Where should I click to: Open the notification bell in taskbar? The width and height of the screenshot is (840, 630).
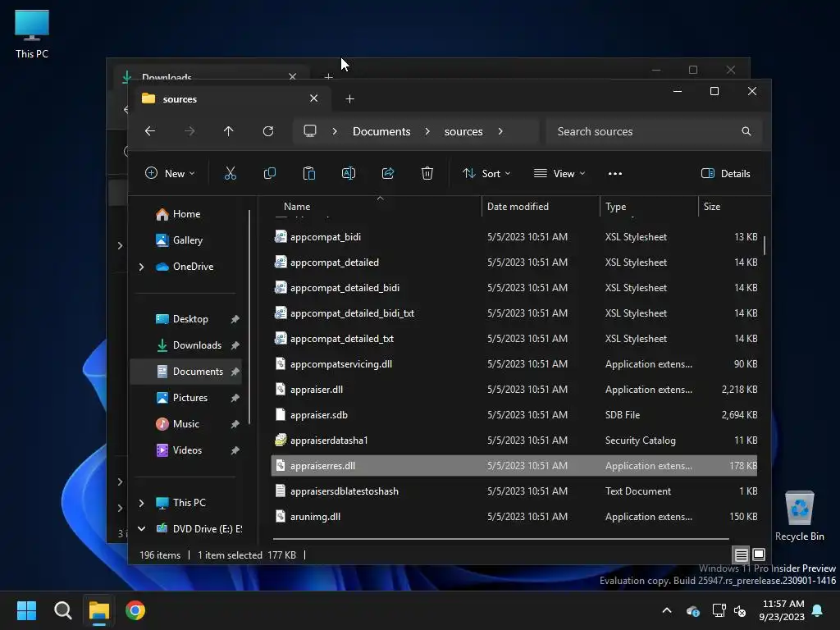[818, 610]
